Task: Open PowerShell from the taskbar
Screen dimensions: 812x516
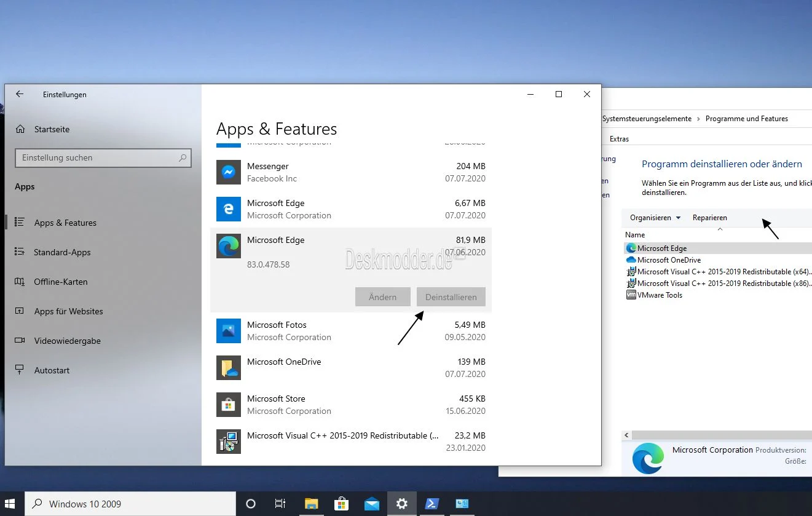Action: [432, 503]
